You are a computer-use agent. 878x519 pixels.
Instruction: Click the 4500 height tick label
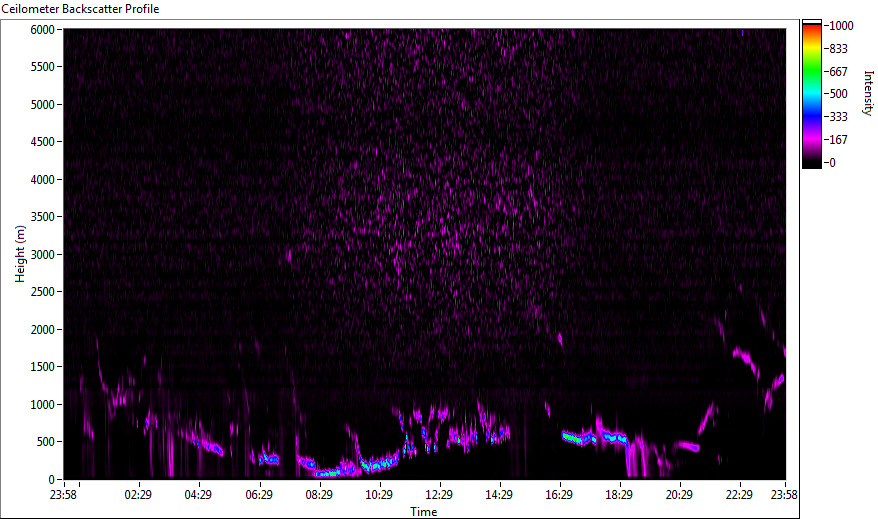[43, 142]
